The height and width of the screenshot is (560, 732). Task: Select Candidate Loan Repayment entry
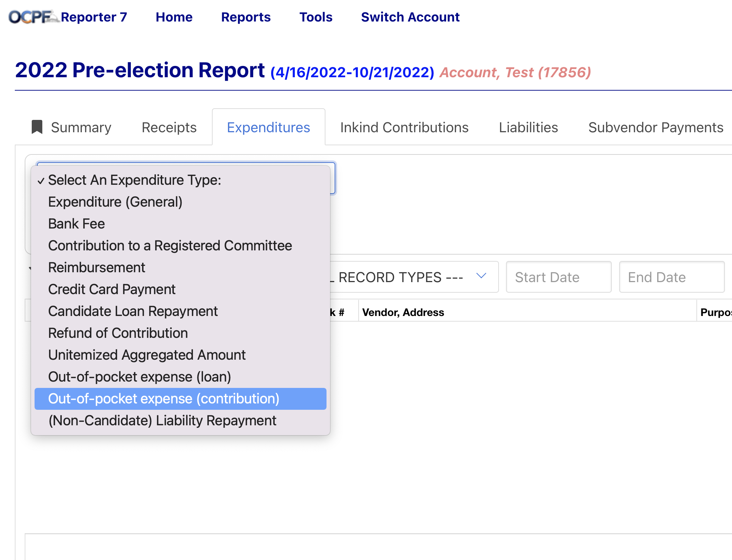coord(133,311)
